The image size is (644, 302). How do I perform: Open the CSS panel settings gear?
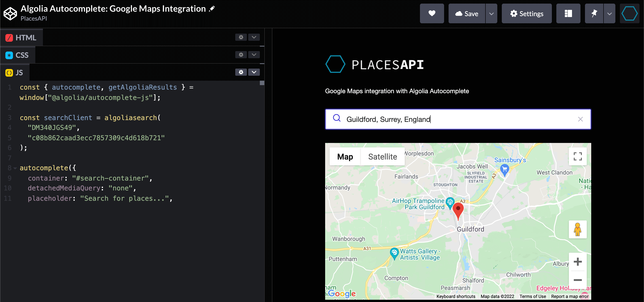(x=241, y=55)
